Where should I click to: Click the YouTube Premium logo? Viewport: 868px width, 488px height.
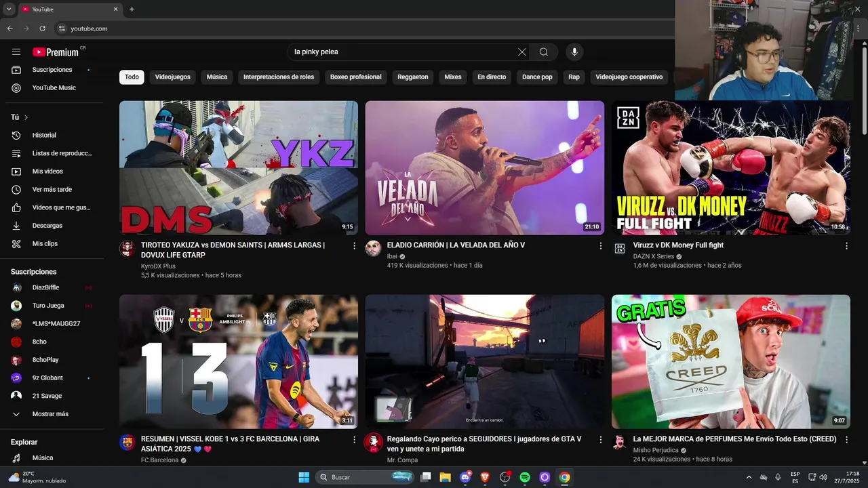[56, 52]
